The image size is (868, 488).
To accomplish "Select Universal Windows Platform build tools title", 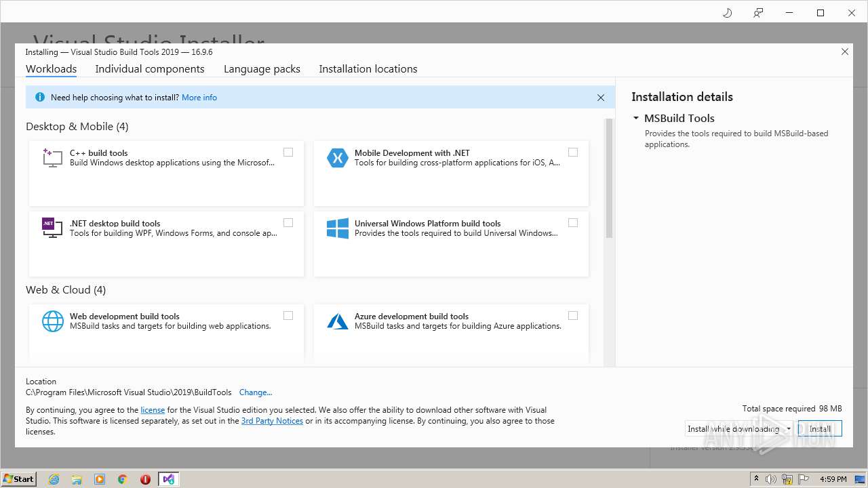I will 428,224.
